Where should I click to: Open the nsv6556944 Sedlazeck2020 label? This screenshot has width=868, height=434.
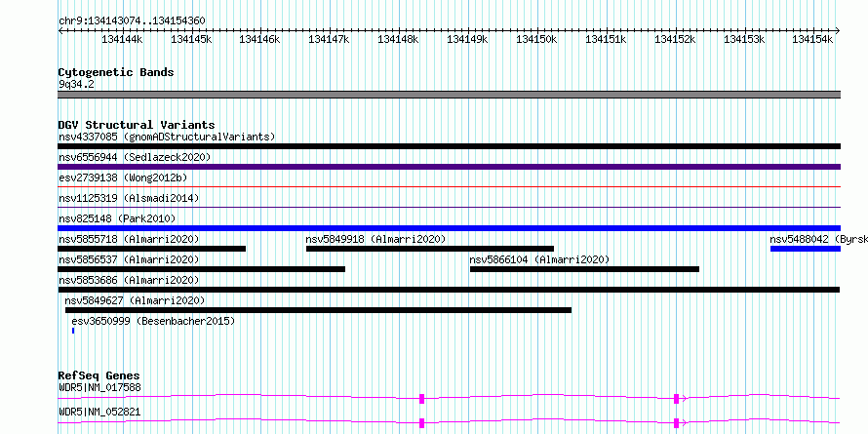click(x=135, y=158)
